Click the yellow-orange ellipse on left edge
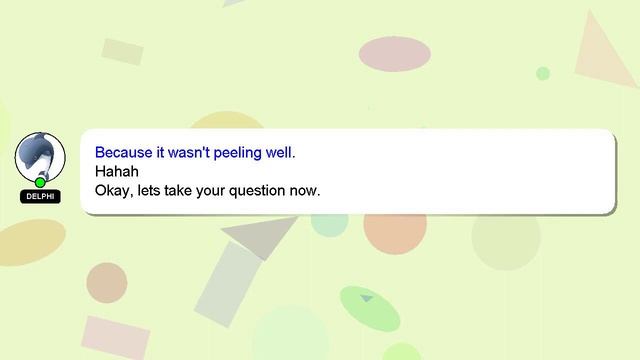 point(32,242)
